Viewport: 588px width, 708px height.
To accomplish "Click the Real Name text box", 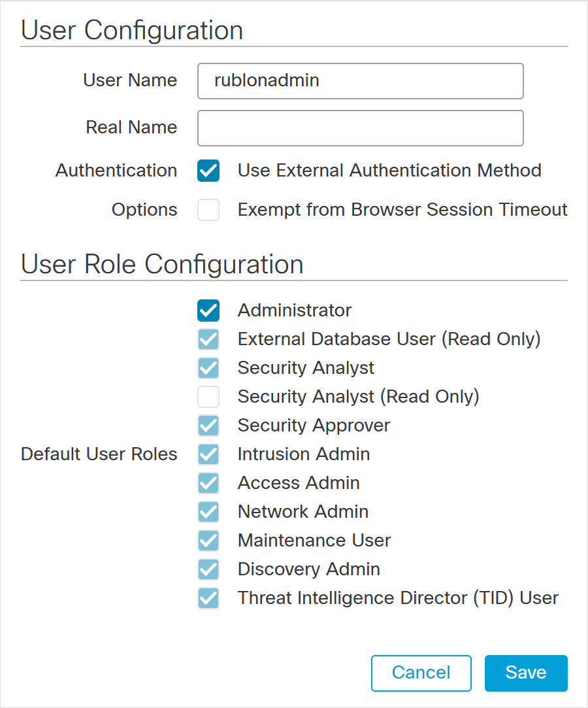I will pos(360,128).
